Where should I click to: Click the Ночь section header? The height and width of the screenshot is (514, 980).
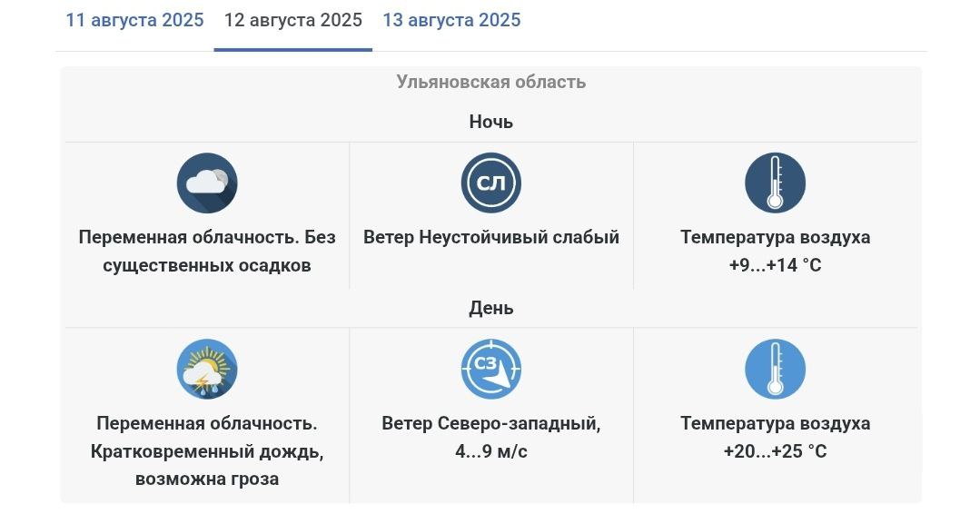click(x=491, y=122)
